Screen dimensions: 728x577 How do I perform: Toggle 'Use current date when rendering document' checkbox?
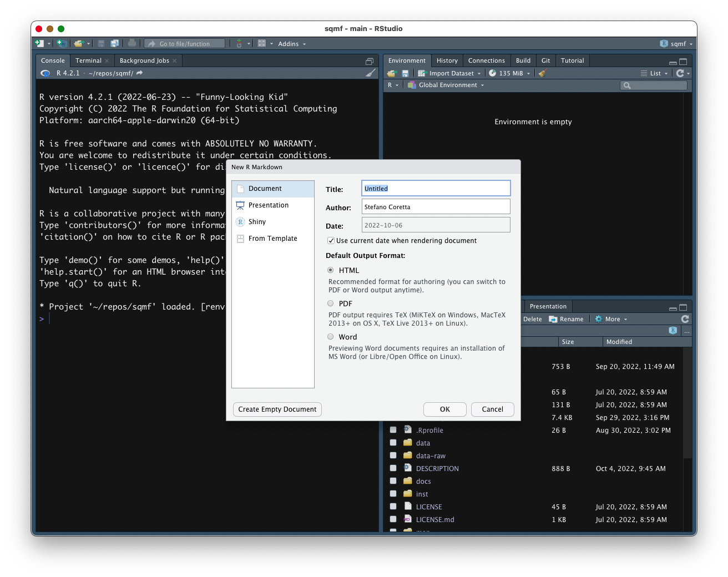point(331,241)
